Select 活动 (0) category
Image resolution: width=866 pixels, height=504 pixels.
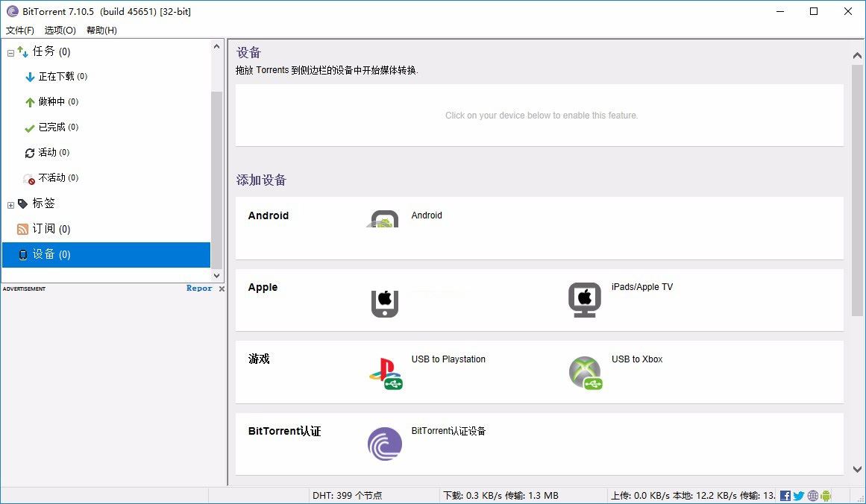(x=54, y=152)
